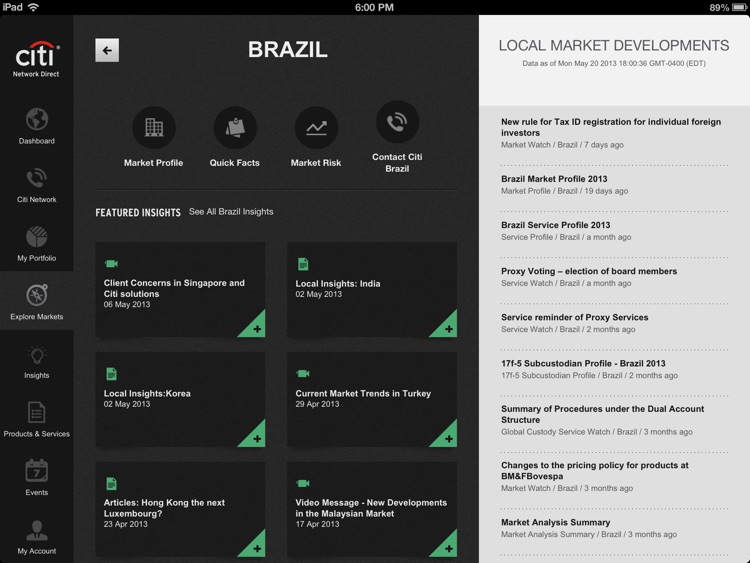Viewport: 750px width, 563px height.
Task: Select Explore Markets compass icon
Action: (37, 295)
